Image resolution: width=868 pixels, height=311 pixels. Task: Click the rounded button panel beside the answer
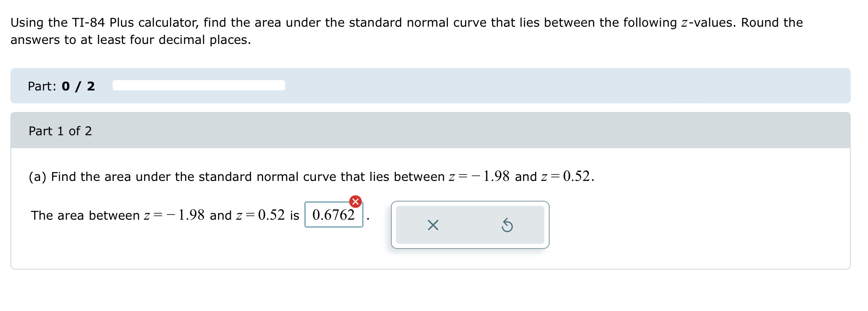point(470,224)
